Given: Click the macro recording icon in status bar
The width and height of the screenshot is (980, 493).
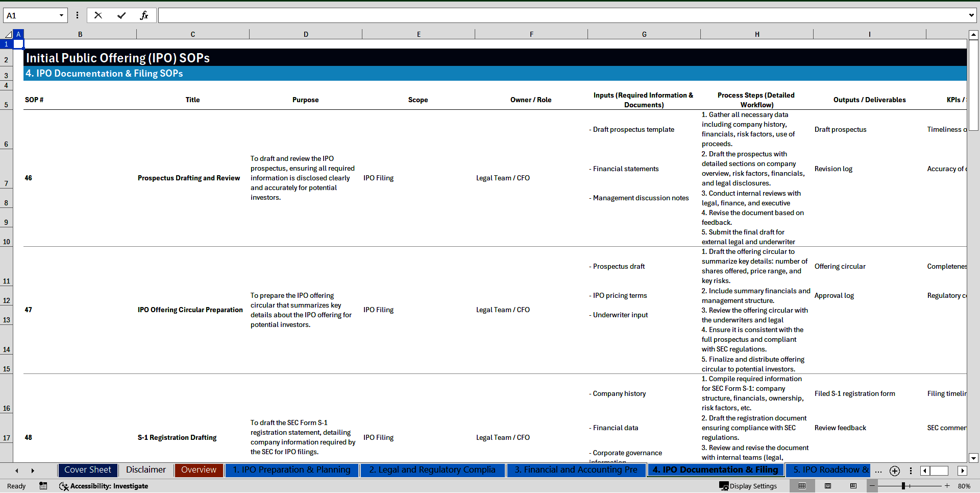Looking at the screenshot, I should click(x=43, y=486).
